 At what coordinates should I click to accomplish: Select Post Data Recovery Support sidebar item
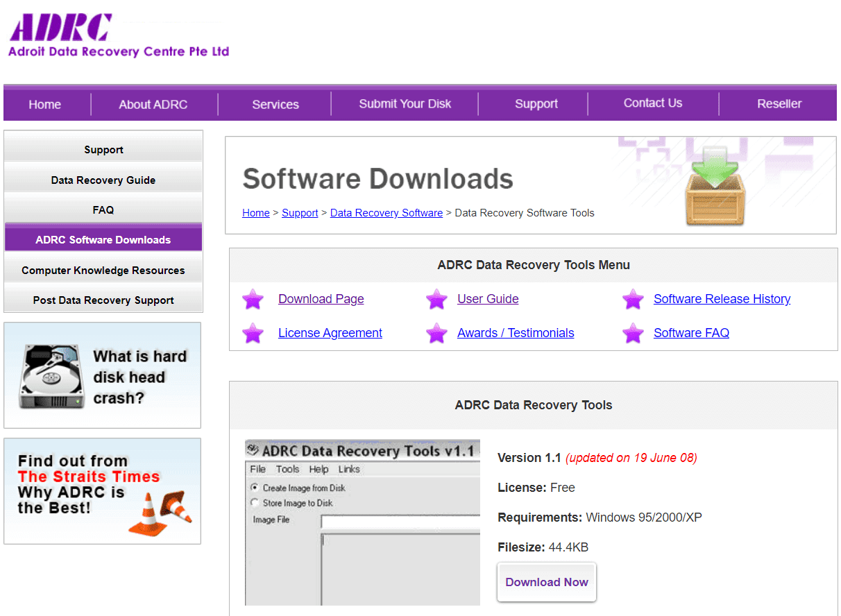103,300
